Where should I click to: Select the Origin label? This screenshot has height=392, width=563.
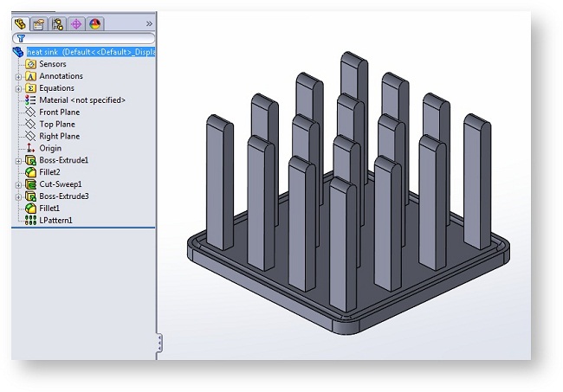(x=50, y=148)
